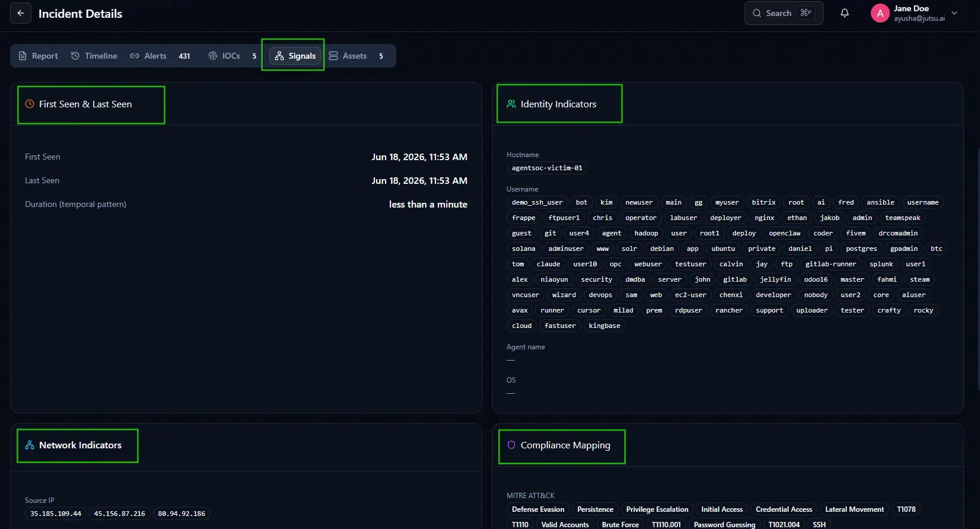Click the Assets server icon
The image size is (980, 529).
point(333,56)
